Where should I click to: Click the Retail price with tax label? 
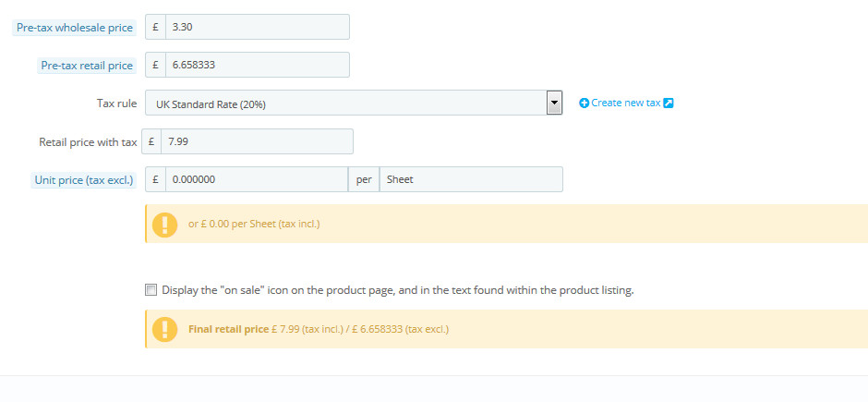pos(88,141)
